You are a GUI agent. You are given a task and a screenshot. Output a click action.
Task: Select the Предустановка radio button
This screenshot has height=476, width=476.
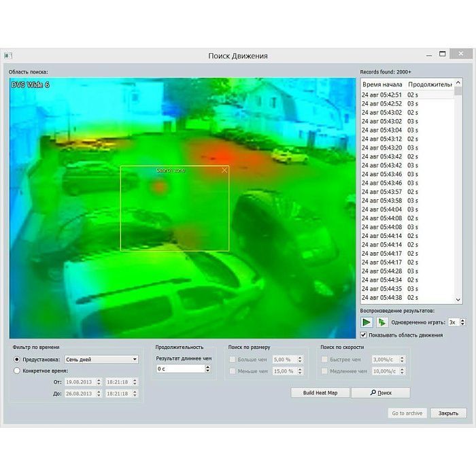pyautogui.click(x=17, y=359)
